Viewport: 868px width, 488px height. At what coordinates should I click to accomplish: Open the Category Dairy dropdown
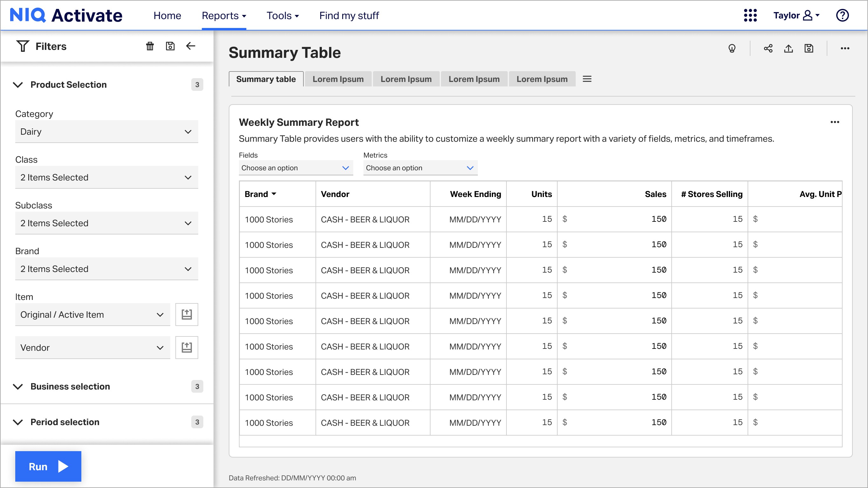click(x=106, y=132)
